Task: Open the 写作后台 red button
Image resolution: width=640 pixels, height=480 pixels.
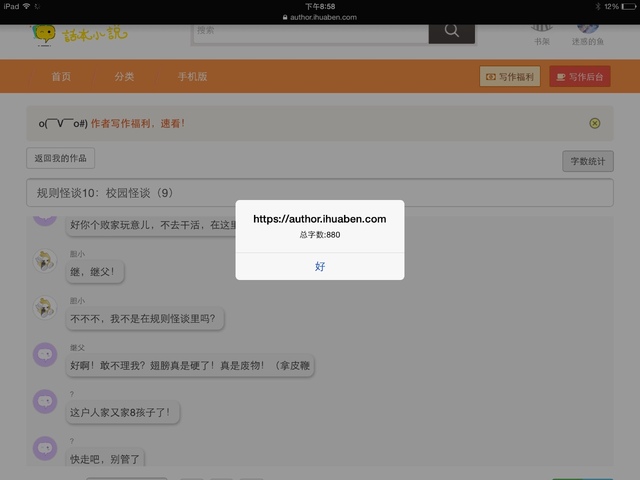Action: 579,76
